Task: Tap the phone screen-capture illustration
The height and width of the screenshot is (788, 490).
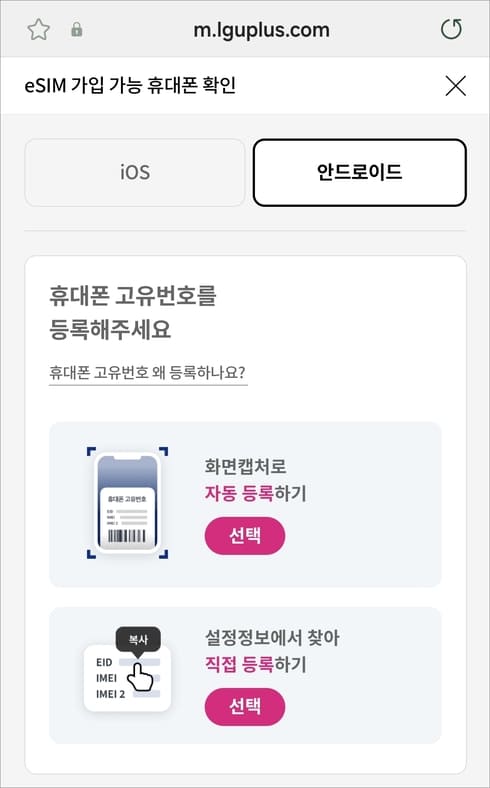Action: pyautogui.click(x=127, y=503)
